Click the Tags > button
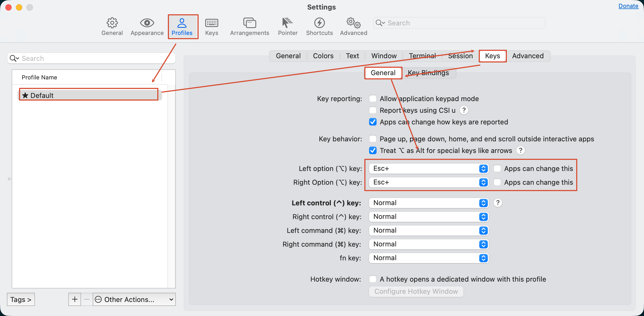This screenshot has width=644, height=316. (x=21, y=299)
